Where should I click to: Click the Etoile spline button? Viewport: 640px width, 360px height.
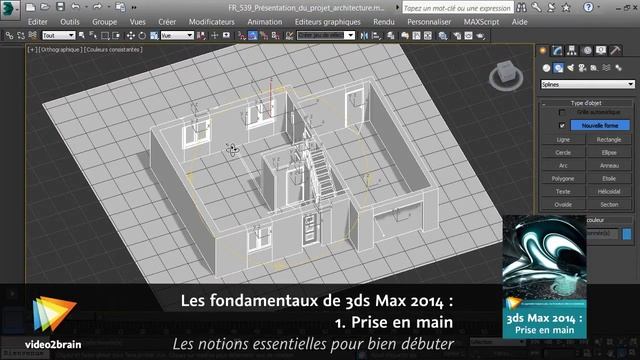(609, 179)
